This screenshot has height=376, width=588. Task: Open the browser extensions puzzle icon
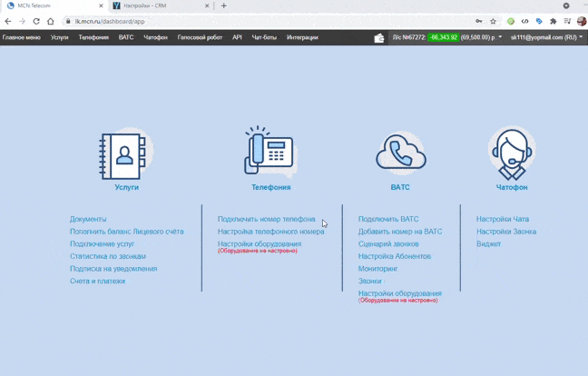[553, 21]
